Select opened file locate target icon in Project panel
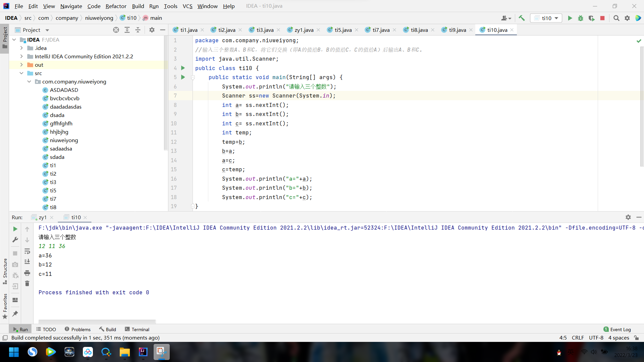 [x=116, y=30]
